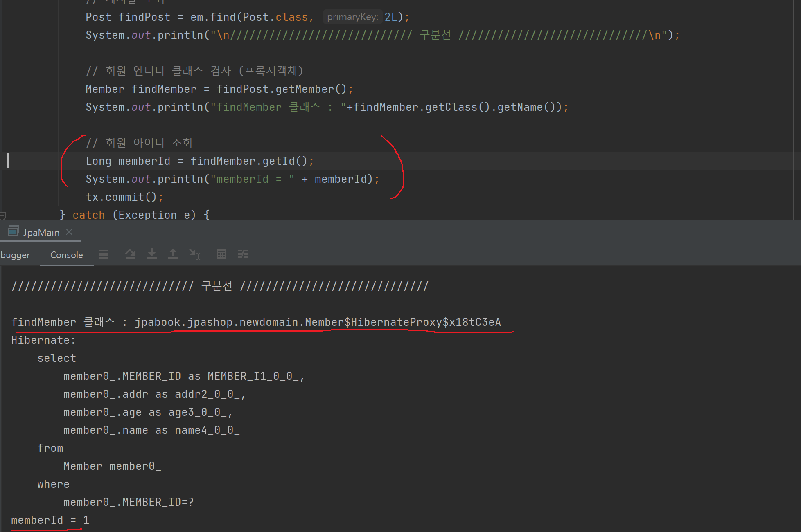This screenshot has height=532, width=801.
Task: Click the Step Over debug icon
Action: (x=131, y=254)
